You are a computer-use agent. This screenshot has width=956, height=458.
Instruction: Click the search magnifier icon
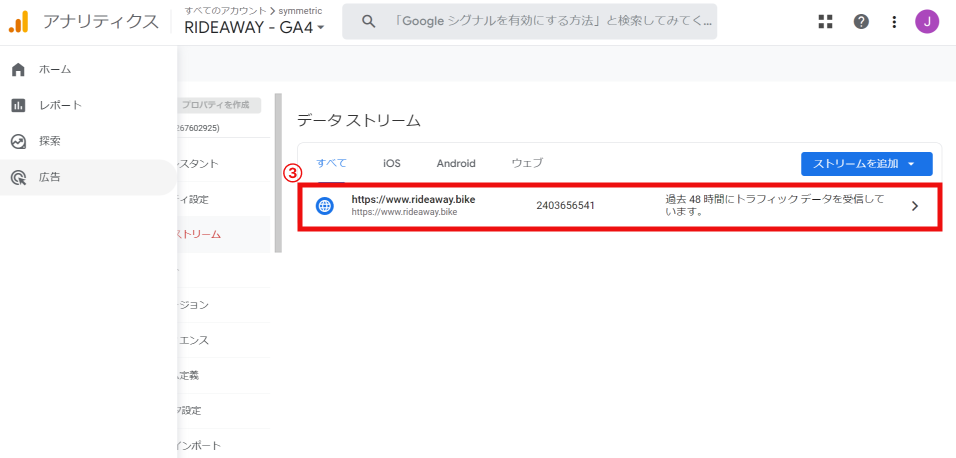(x=368, y=21)
